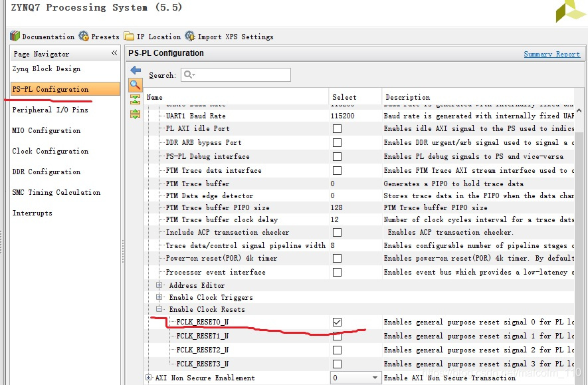
Task: Enable the DDR ARB bypass Port checkbox
Action: coord(337,142)
